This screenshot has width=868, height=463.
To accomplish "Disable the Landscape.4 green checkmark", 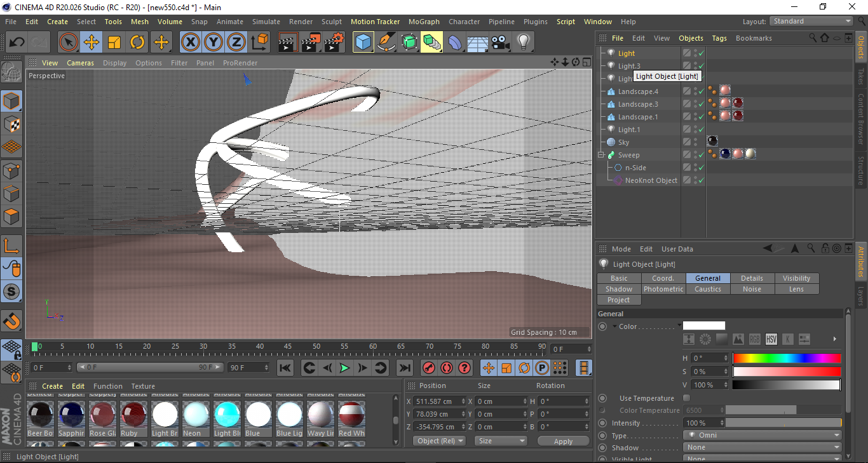I will tap(702, 91).
